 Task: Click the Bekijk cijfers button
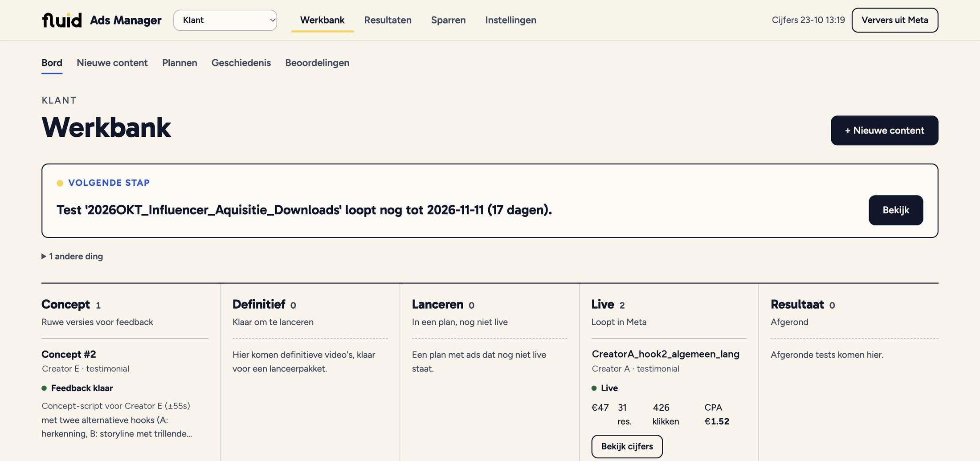pyautogui.click(x=627, y=446)
